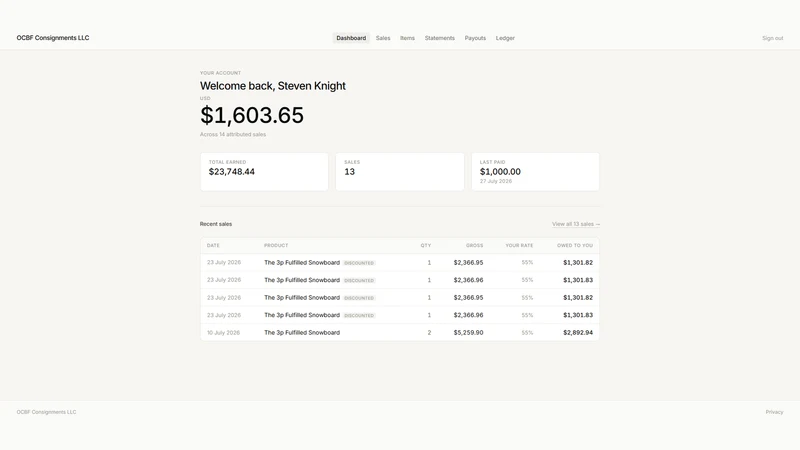800x450 pixels.
Task: Click the QTY column header
Action: coord(426,245)
